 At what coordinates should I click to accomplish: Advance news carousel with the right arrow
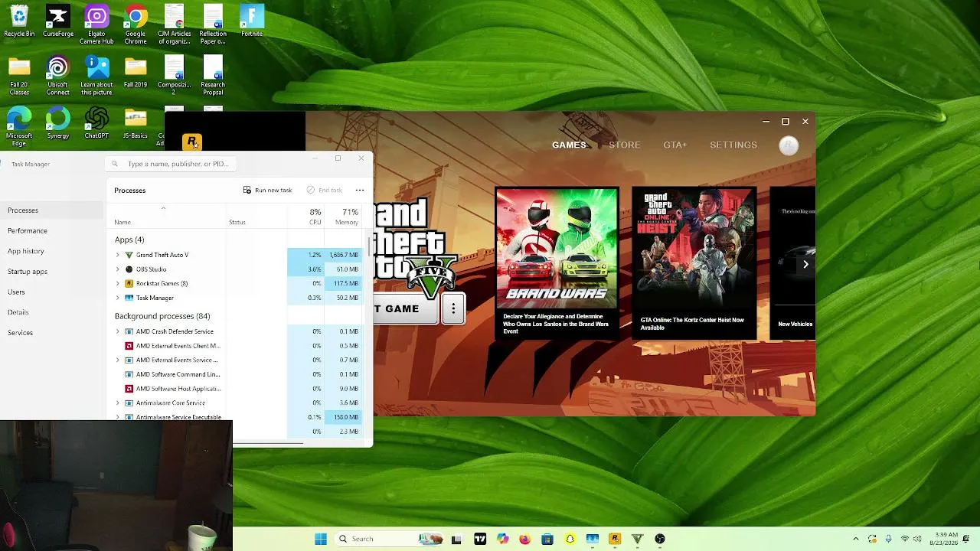coord(805,264)
